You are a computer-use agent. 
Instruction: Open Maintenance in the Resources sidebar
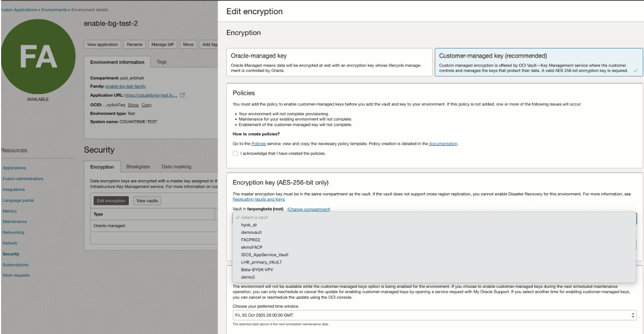15,222
